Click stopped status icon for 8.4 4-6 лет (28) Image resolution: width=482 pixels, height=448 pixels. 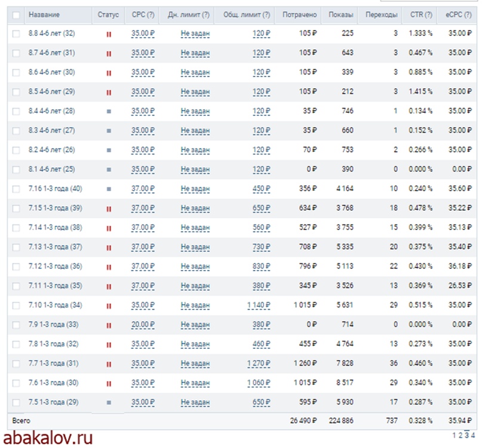[x=109, y=112]
